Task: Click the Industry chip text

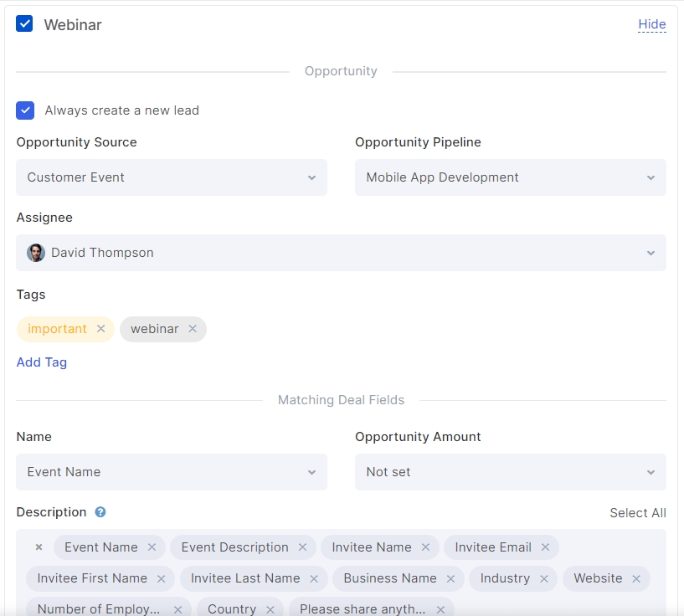Action: click(505, 578)
